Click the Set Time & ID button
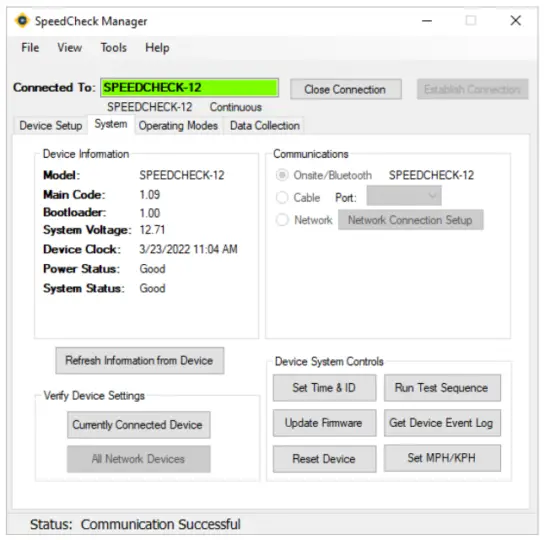The width and height of the screenshot is (550, 540). point(324,388)
